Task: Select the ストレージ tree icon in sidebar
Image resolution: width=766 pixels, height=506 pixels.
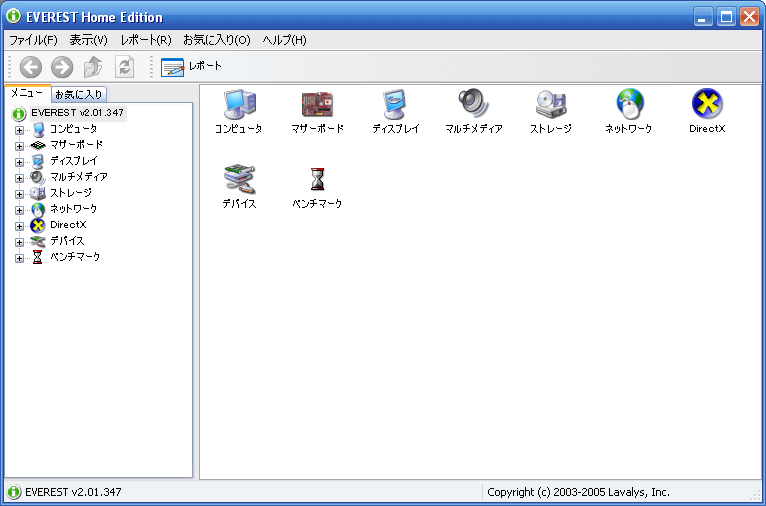Action: [x=38, y=194]
